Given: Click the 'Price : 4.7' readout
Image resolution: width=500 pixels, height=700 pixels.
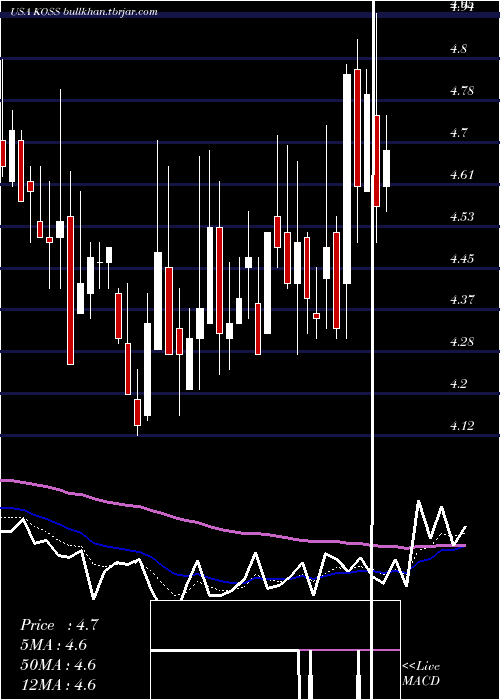Looking at the screenshot, I should click(x=59, y=625).
